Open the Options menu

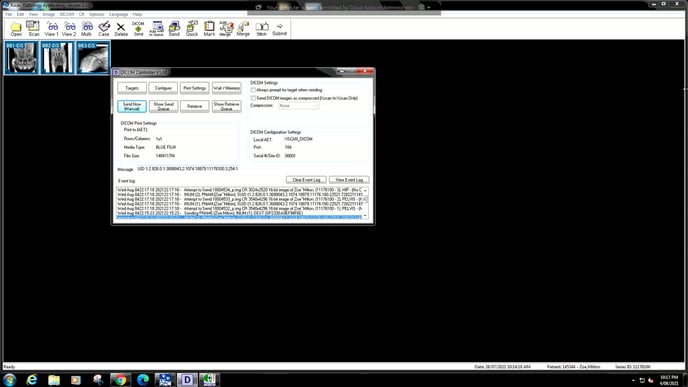pyautogui.click(x=97, y=14)
